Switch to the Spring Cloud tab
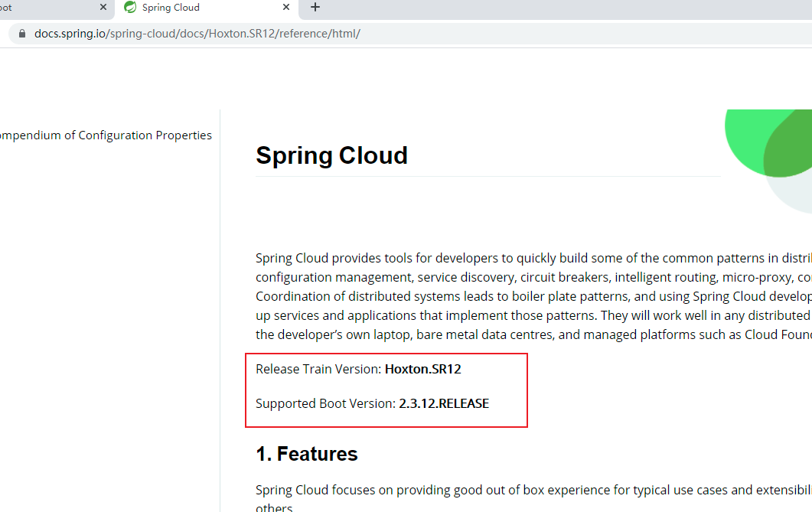 pyautogui.click(x=206, y=8)
